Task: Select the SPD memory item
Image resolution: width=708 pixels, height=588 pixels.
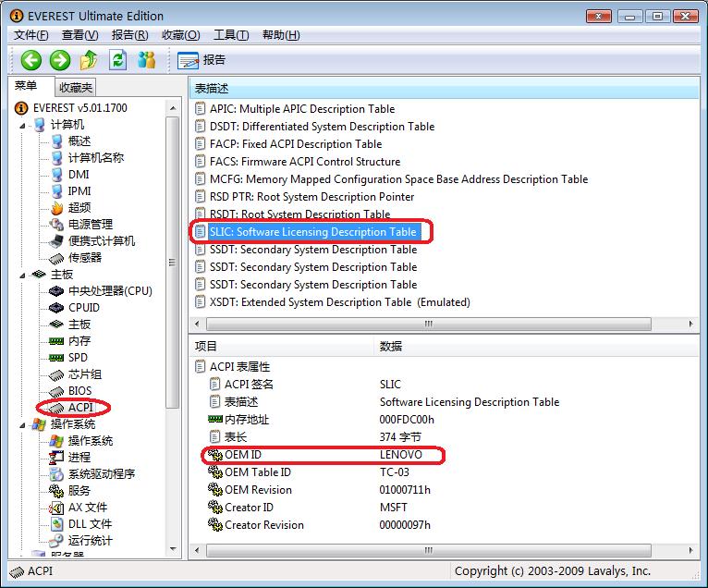Action: [x=79, y=358]
